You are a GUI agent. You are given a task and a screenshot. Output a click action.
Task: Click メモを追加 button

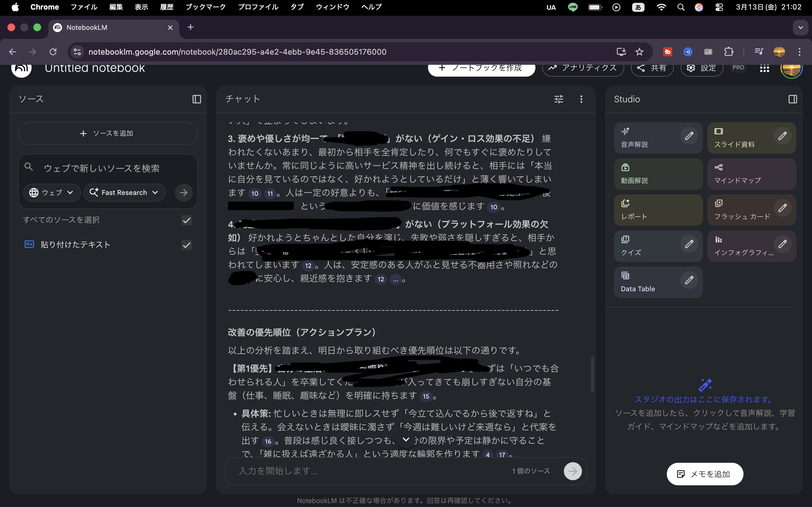click(705, 474)
